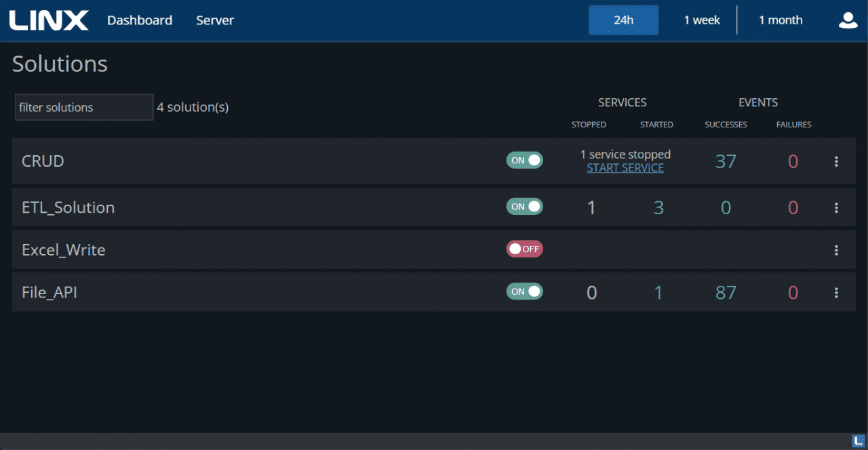Open the Dashboard page
The width and height of the screenshot is (868, 450).
tap(140, 20)
